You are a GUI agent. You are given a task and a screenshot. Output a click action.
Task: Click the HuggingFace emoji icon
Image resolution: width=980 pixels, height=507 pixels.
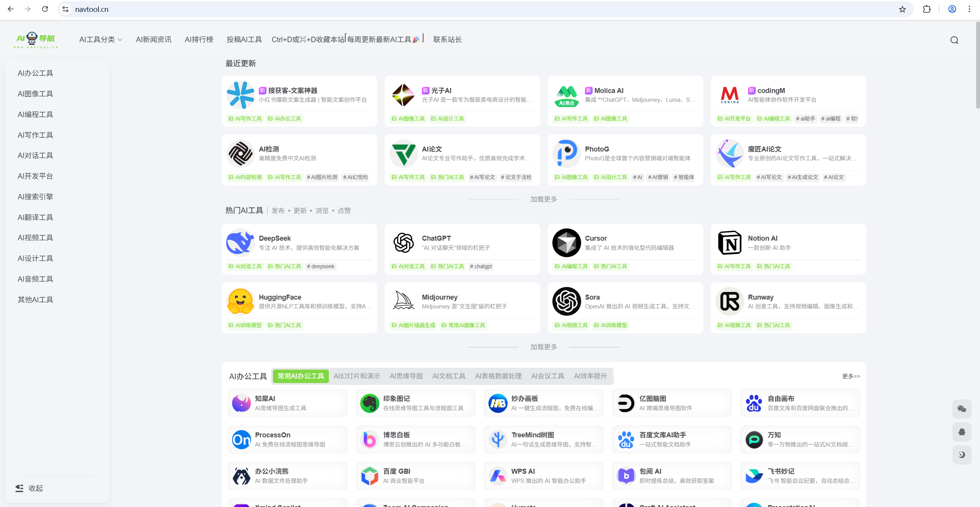coord(240,302)
